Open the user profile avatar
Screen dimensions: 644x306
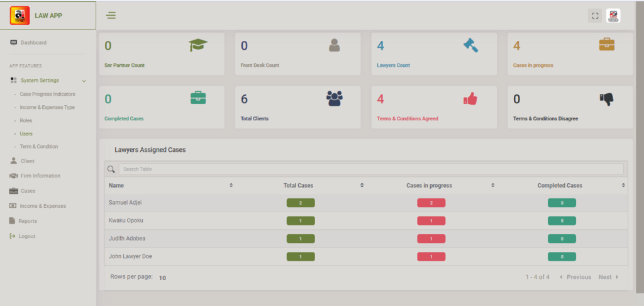click(x=613, y=16)
